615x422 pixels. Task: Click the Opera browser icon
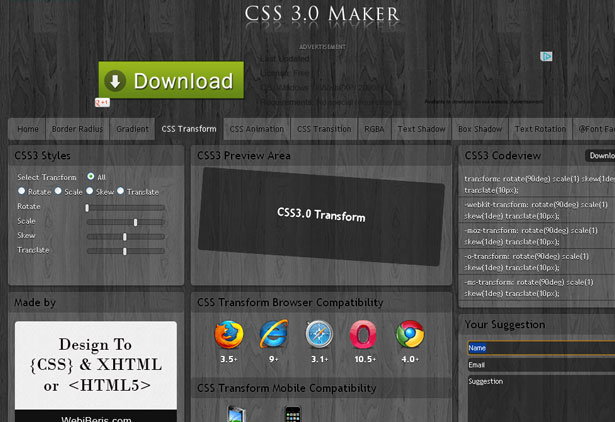click(x=363, y=335)
